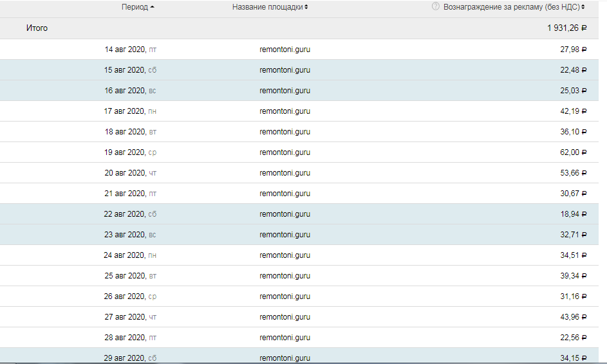Select reward value 27,98 ₽

574,49
